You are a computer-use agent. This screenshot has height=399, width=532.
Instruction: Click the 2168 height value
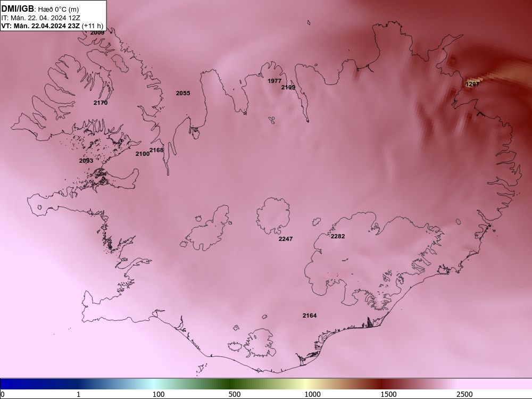coord(156,150)
